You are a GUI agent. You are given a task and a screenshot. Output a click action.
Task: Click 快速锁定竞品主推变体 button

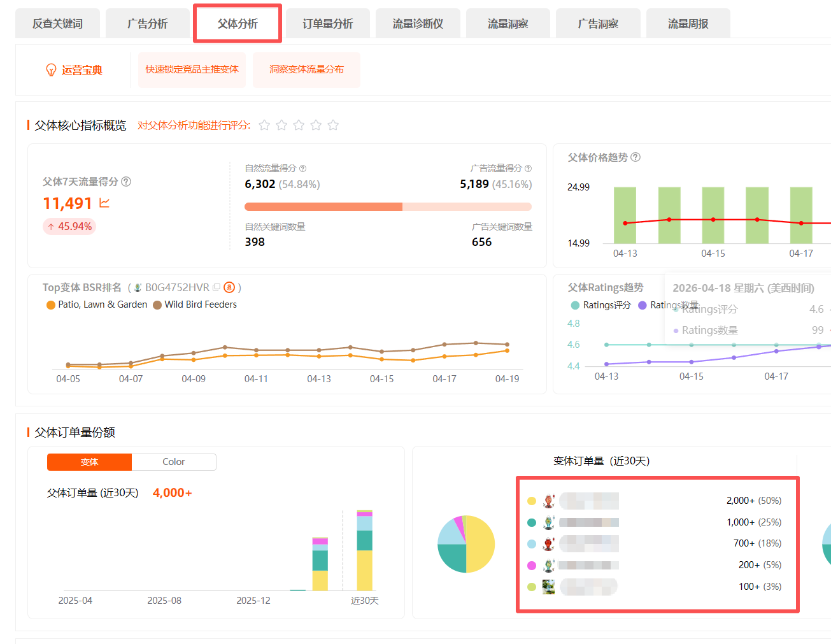(192, 69)
